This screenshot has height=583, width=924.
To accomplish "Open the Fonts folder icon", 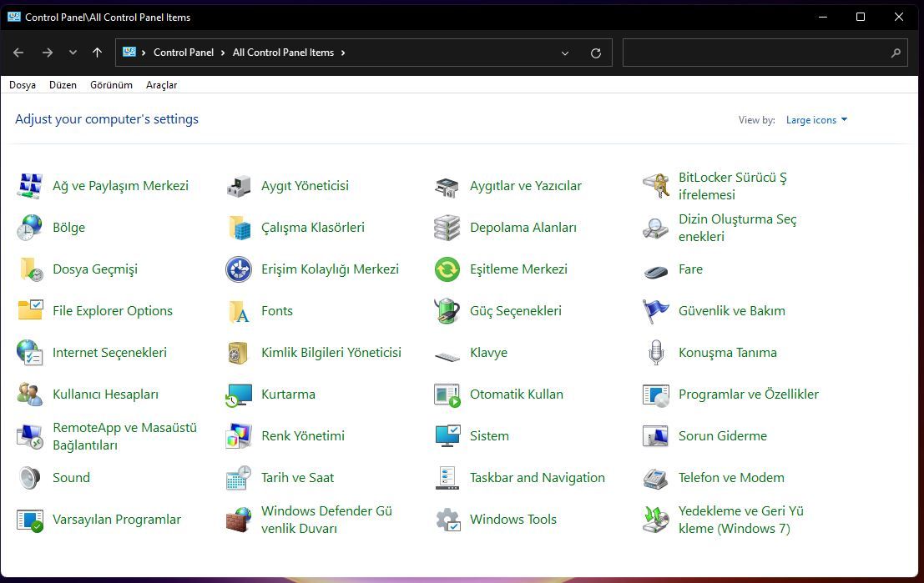I will pos(239,311).
